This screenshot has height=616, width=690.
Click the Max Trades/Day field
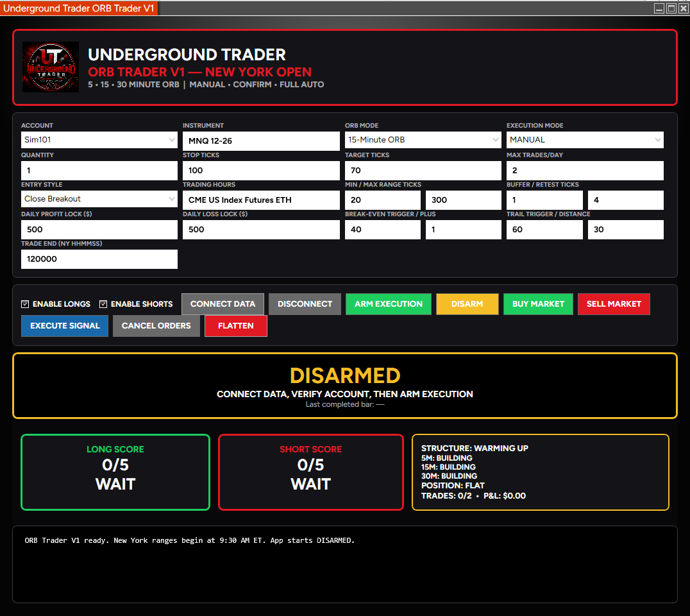585,171
